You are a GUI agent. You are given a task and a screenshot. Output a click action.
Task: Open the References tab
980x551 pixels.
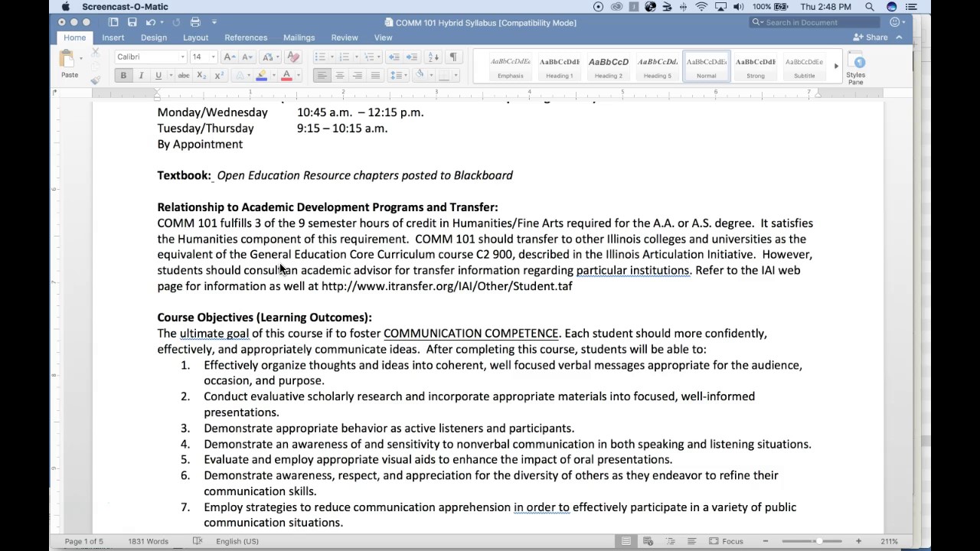click(x=246, y=37)
